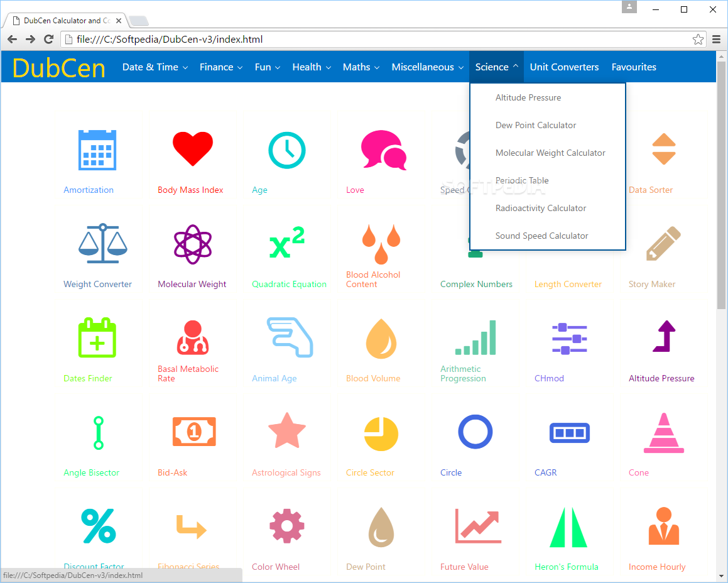Image resolution: width=728 pixels, height=583 pixels.
Task: Open the Length Converter link
Action: [568, 284]
